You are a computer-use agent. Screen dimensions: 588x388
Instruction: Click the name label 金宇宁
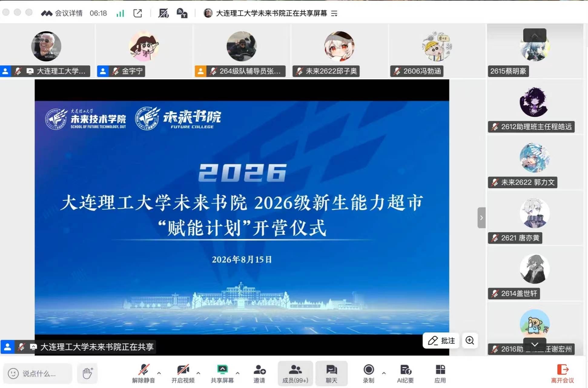tap(132, 71)
